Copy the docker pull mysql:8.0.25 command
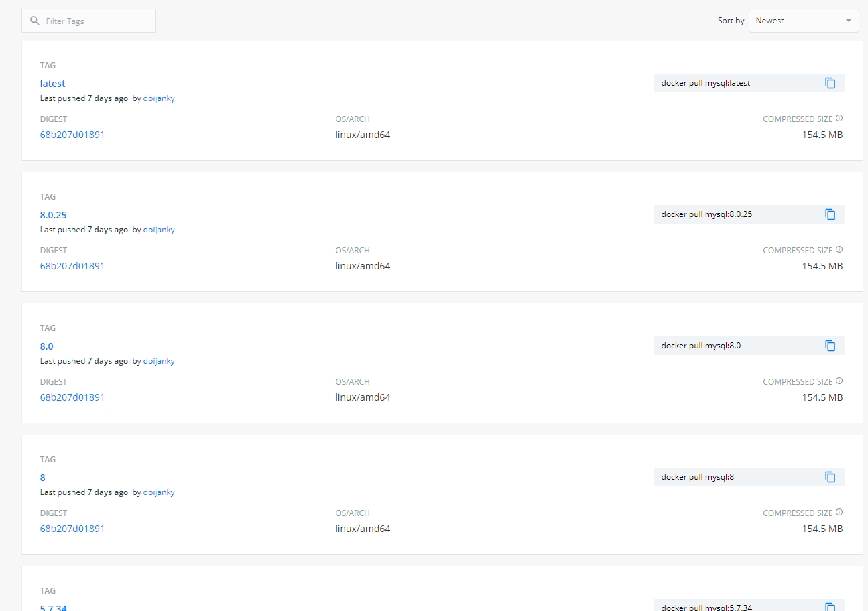Screen dimensions: 868x611 click(830, 214)
